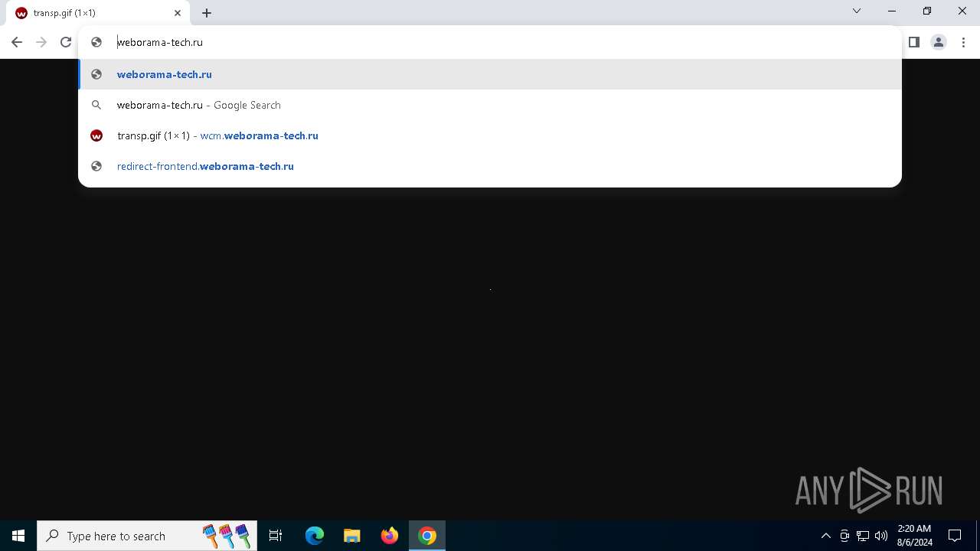Open a new tab with the plus button
Screen dimensions: 980x551
point(207,13)
